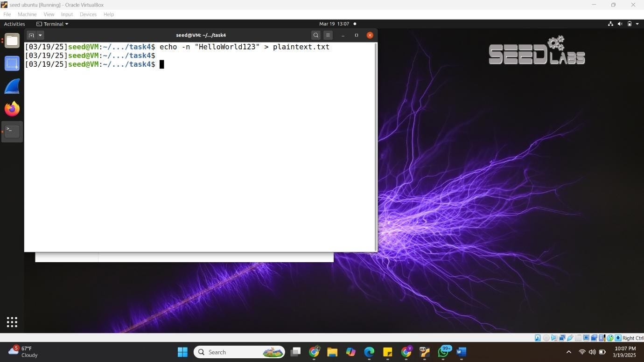Open WhatsApp from the taskbar
Screen dimensions: 644x362
pos(443,352)
